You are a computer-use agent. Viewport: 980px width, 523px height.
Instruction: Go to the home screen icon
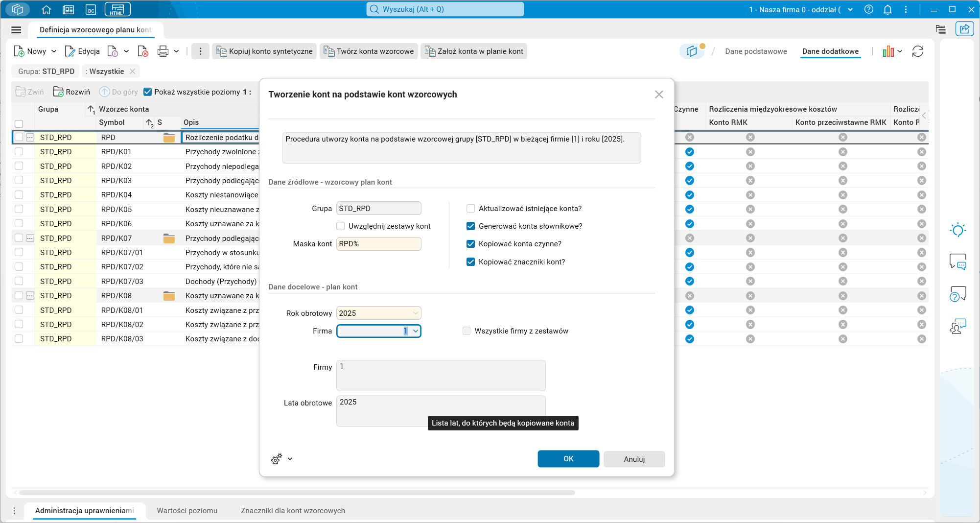click(x=47, y=9)
